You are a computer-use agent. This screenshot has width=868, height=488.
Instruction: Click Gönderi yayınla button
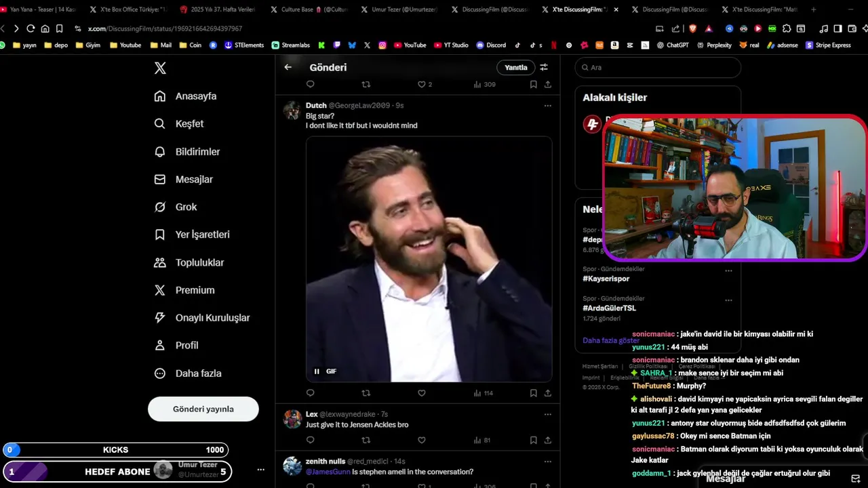point(203,409)
